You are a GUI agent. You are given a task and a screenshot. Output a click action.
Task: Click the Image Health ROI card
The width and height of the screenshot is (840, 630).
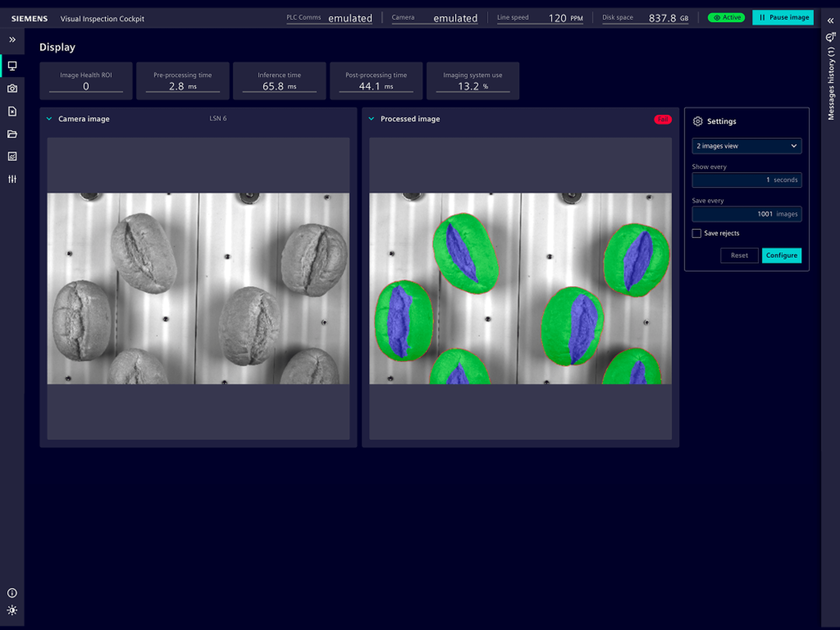click(86, 81)
